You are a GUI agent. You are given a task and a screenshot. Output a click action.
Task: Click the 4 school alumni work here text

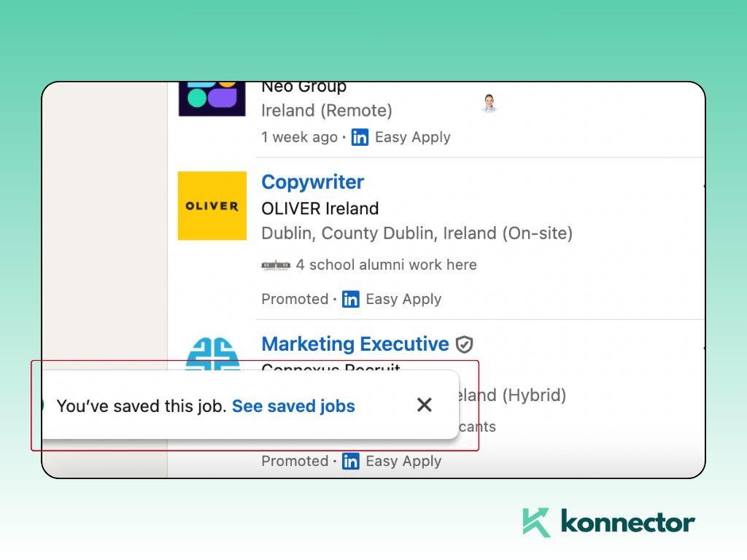387,265
